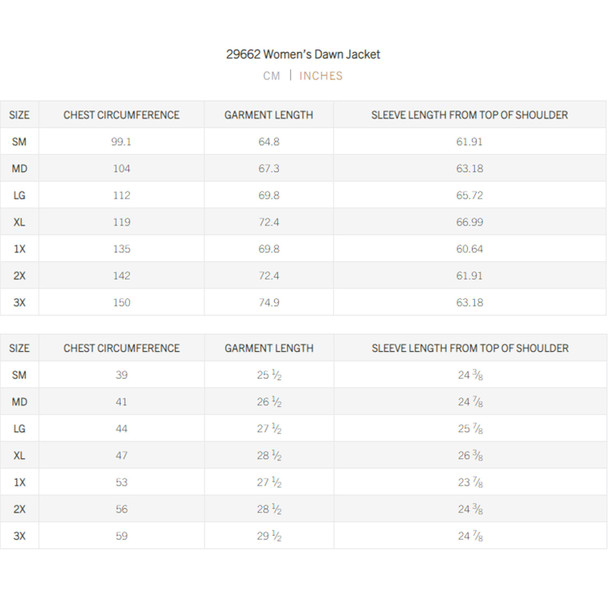Select the 64.8 garment length cell
The width and height of the screenshot is (608, 608).
click(268, 142)
